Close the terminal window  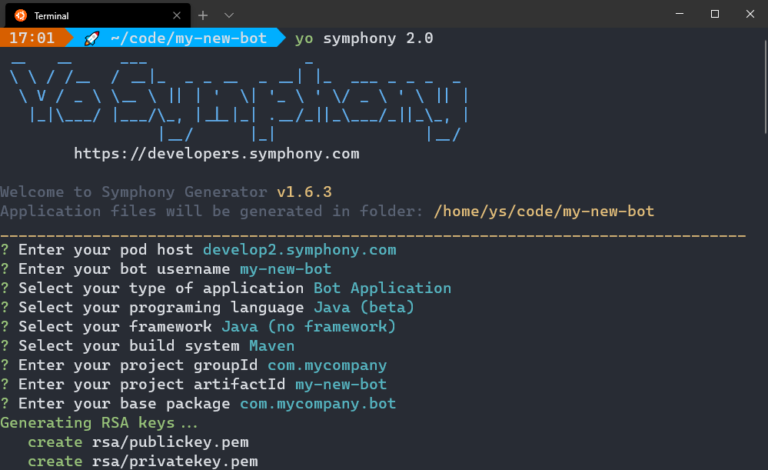click(x=750, y=14)
